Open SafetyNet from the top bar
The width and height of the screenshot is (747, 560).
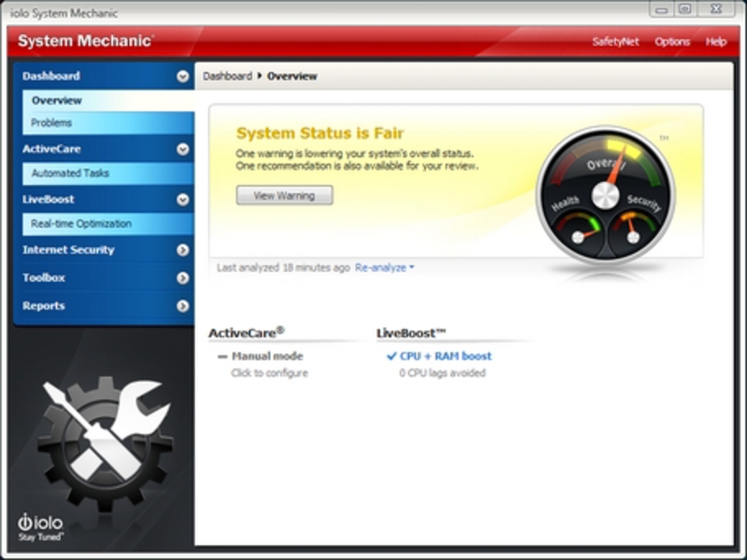pos(615,41)
